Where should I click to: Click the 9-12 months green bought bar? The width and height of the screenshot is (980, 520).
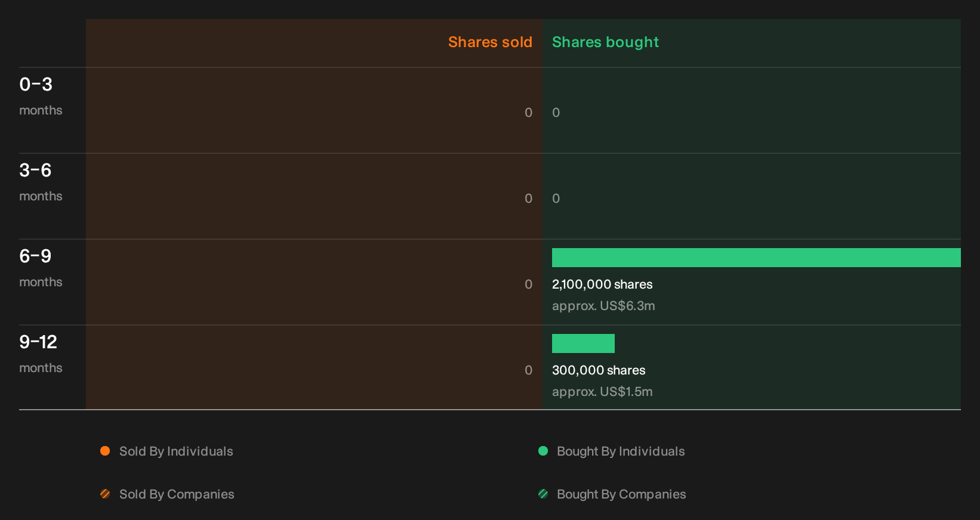pos(583,343)
